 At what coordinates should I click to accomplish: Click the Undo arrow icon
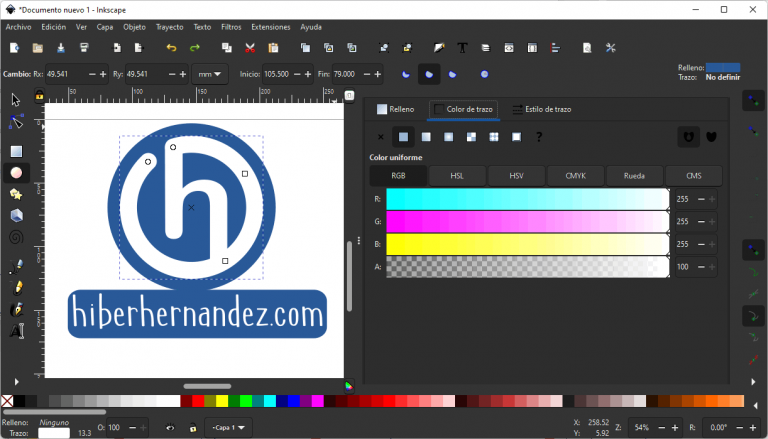[171, 47]
